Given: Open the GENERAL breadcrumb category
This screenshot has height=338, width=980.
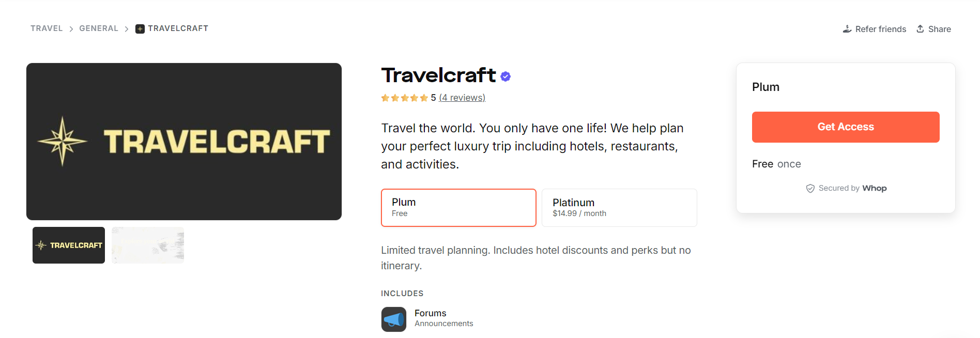Looking at the screenshot, I should pos(98,28).
